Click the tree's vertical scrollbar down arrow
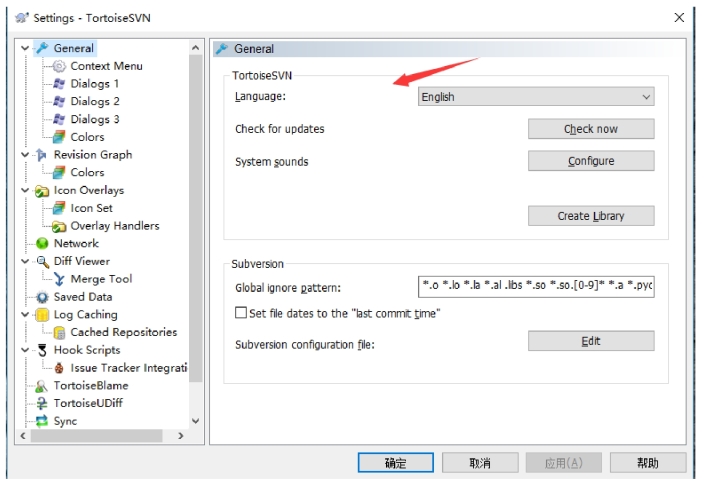This screenshot has width=708, height=489. pos(196,421)
